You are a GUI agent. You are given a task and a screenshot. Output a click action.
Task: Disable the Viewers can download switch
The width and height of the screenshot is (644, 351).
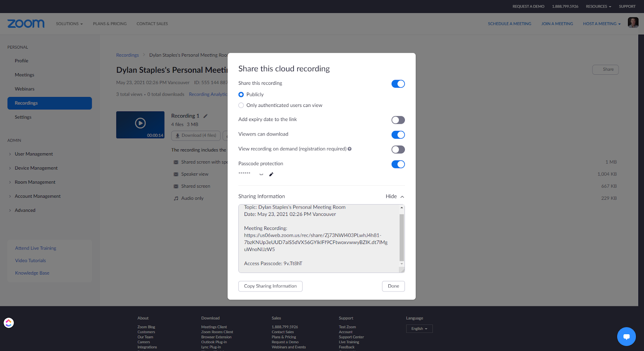[x=398, y=135]
